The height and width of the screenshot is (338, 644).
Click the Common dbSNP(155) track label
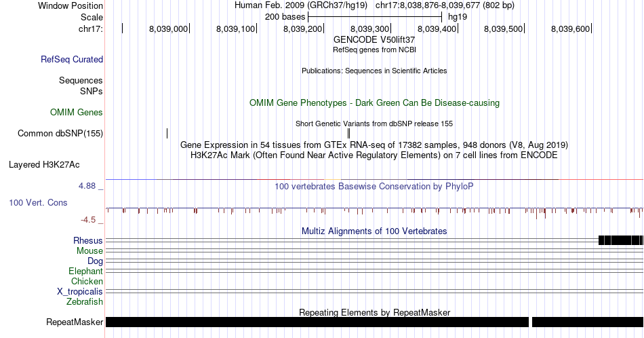click(60, 133)
